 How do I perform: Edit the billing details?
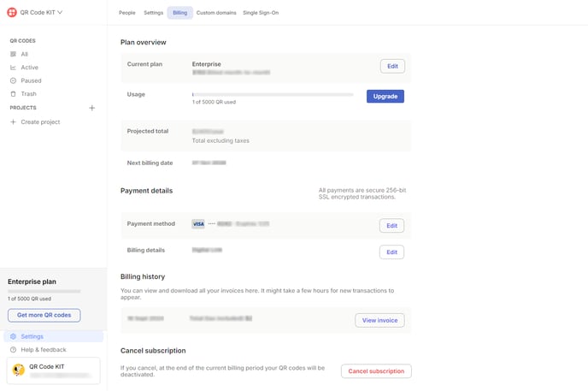click(391, 252)
